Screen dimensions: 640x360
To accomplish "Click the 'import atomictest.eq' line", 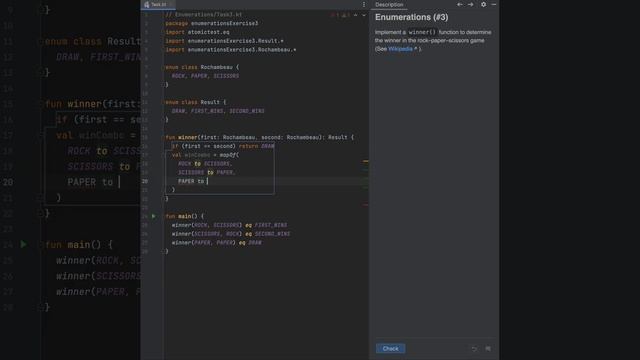I will click(x=197, y=32).
